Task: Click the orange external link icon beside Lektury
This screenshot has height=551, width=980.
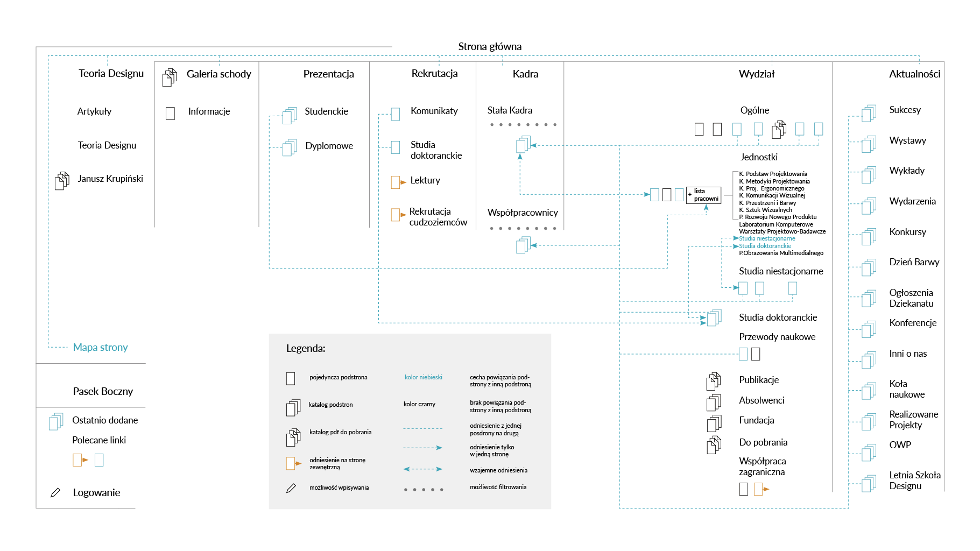Action: point(398,182)
